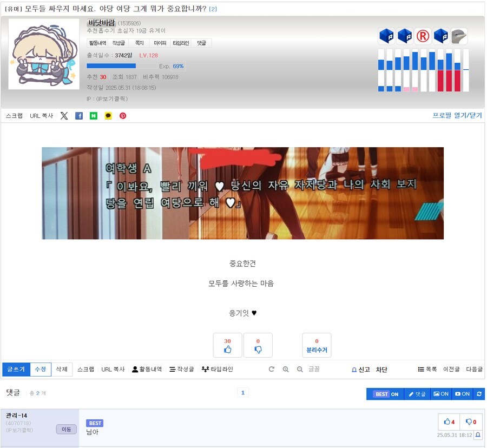Toggle BEST ON comment filter
487x448 pixels.
click(x=385, y=394)
